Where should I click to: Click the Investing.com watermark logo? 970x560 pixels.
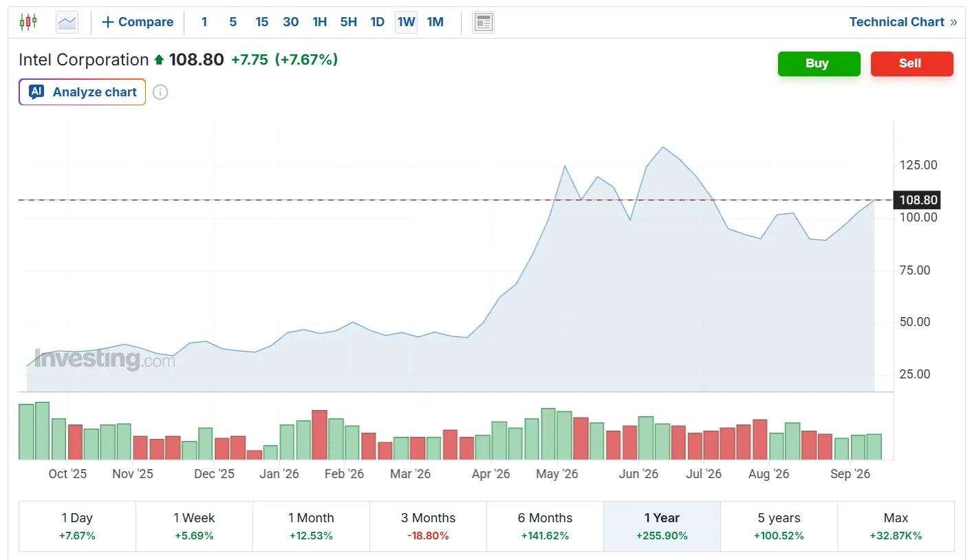105,358
